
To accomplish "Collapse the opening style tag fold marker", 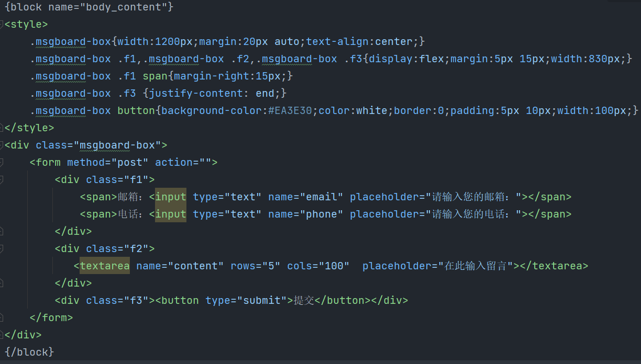I will point(2,24).
